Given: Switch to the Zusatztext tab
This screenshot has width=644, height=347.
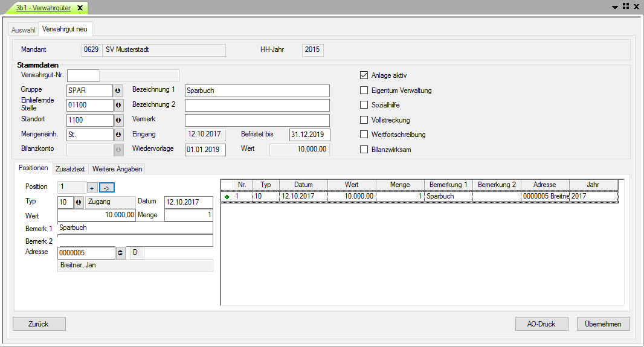Looking at the screenshot, I should [x=71, y=169].
